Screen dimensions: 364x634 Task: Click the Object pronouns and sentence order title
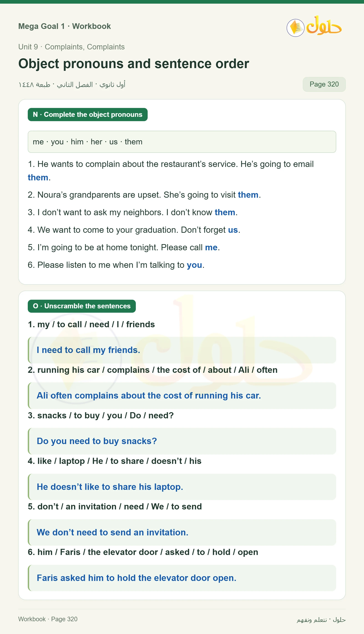point(134,64)
